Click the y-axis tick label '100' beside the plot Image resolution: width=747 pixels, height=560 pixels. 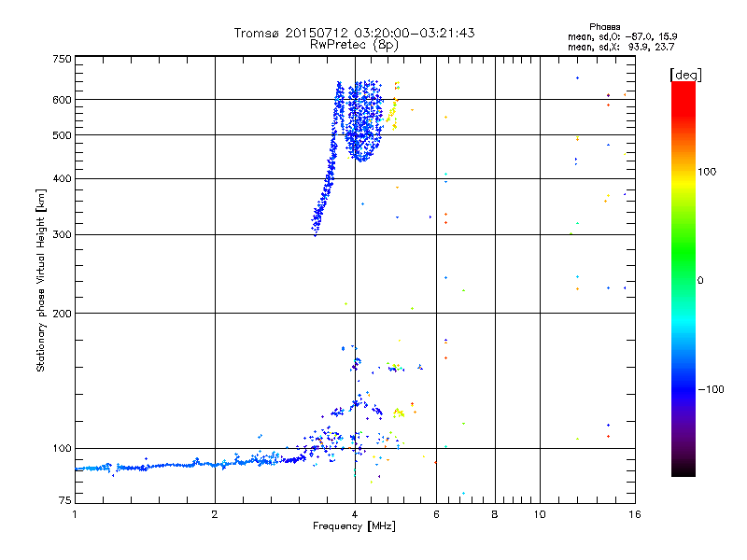62,449
